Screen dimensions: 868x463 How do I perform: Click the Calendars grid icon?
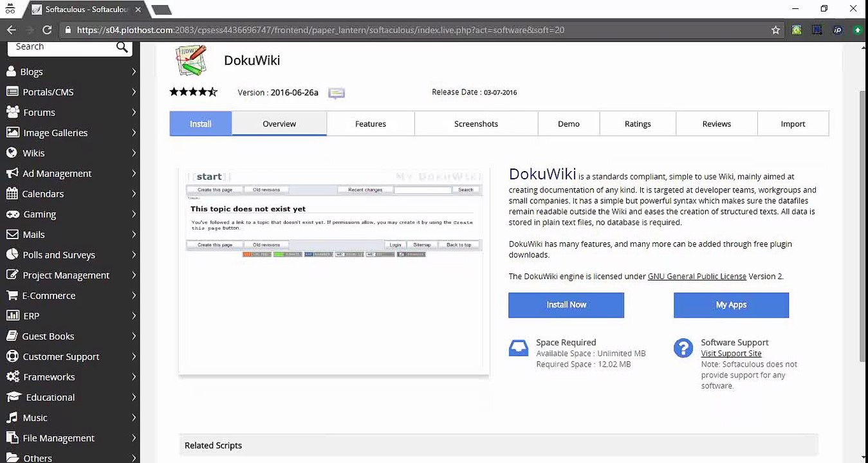[11, 194]
